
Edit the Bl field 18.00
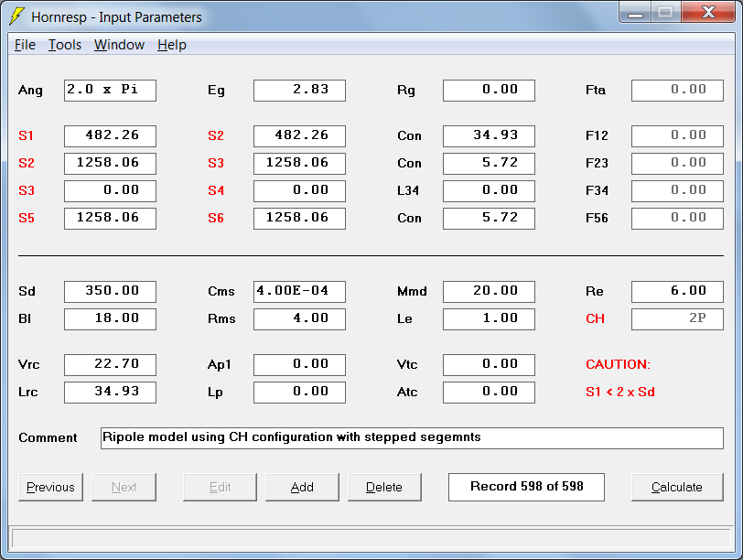(x=110, y=319)
